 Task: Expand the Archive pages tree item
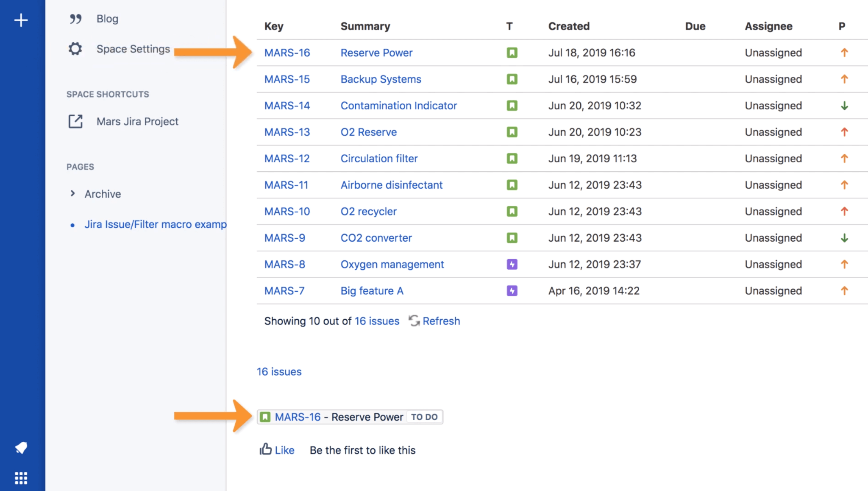point(72,193)
